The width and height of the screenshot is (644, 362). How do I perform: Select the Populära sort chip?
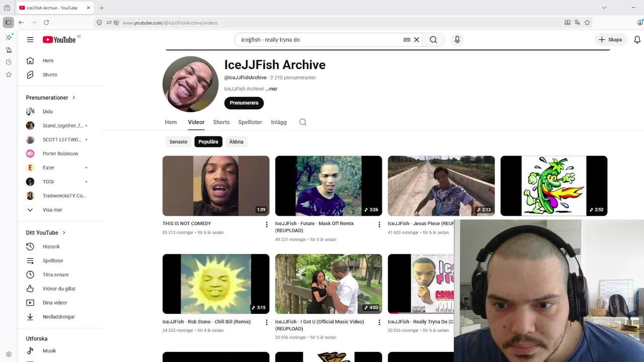point(208,142)
